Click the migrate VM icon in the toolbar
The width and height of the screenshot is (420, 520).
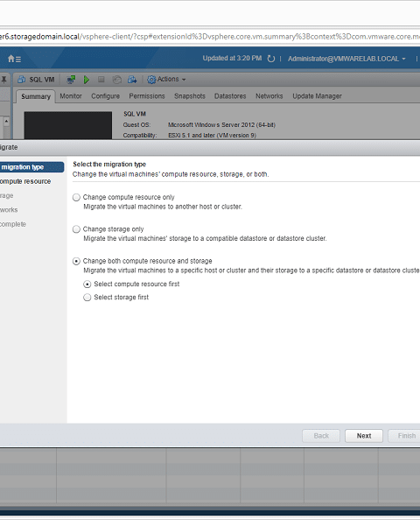tap(132, 80)
